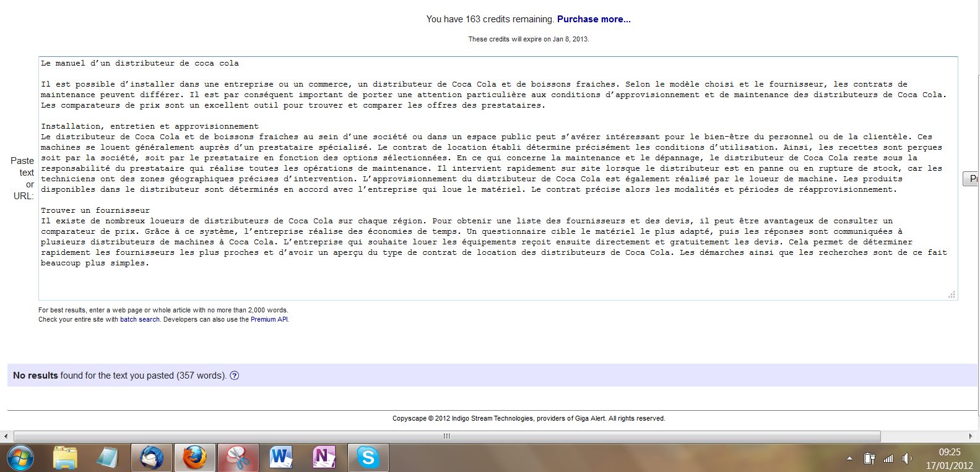Open the Premium API link

[x=269, y=320]
